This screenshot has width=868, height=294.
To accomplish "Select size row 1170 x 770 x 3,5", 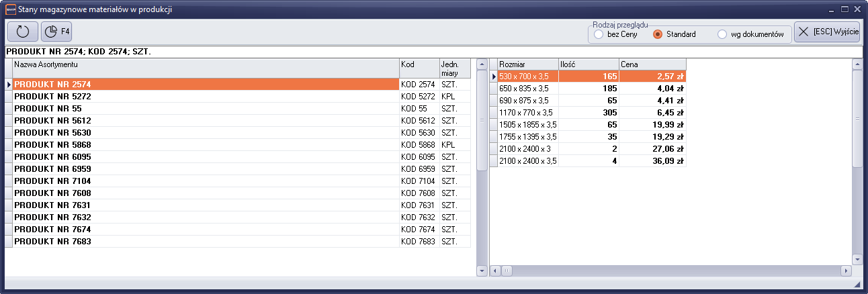I will (x=527, y=113).
